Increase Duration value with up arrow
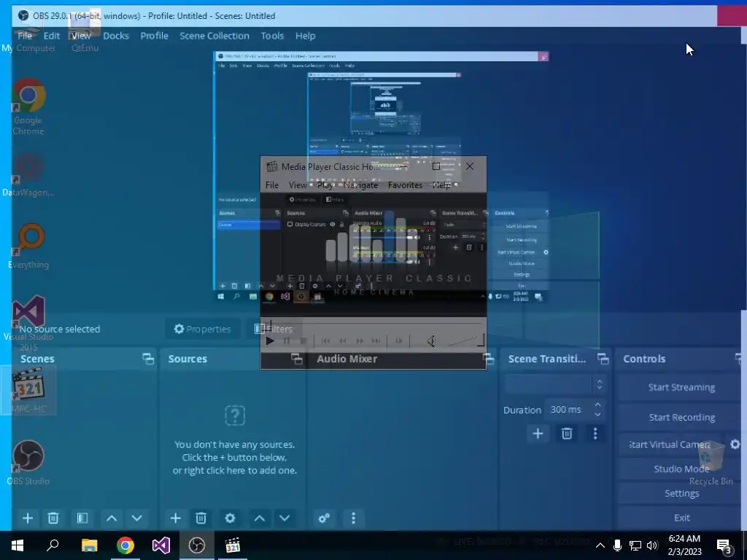This screenshot has height=560, width=747. [598, 405]
